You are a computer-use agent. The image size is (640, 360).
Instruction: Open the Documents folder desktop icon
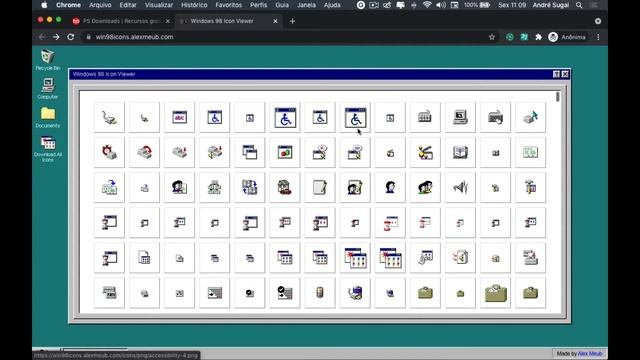[47, 118]
